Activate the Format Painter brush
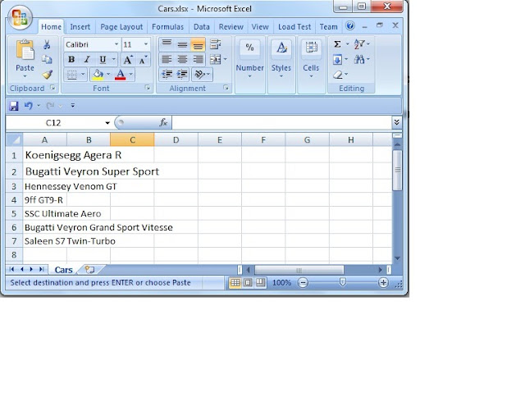 48,74
